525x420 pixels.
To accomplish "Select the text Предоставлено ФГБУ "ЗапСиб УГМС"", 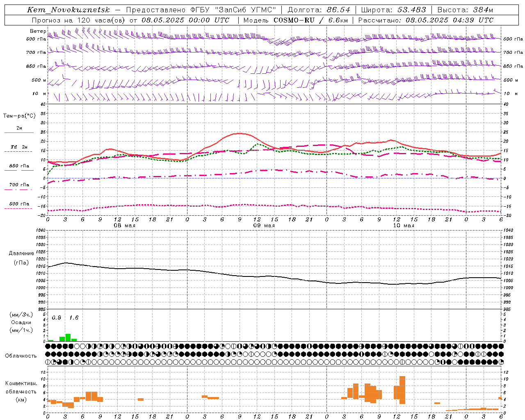I will pyautogui.click(x=201, y=10).
